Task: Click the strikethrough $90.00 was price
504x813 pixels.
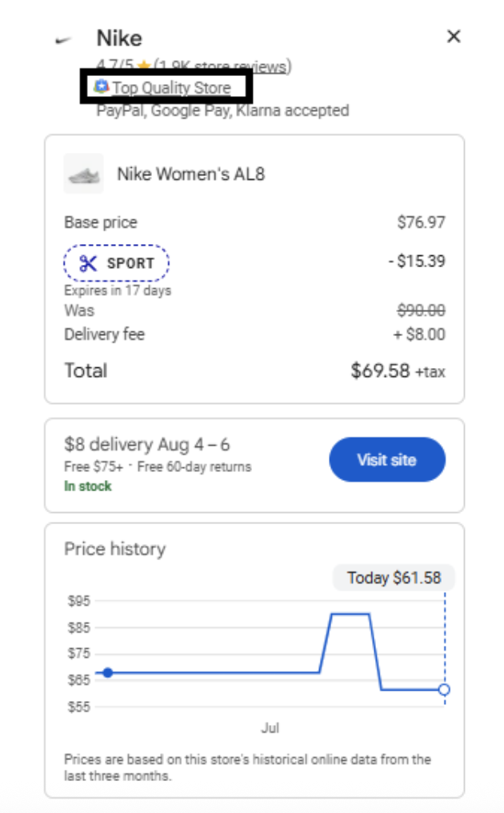Action: click(421, 310)
